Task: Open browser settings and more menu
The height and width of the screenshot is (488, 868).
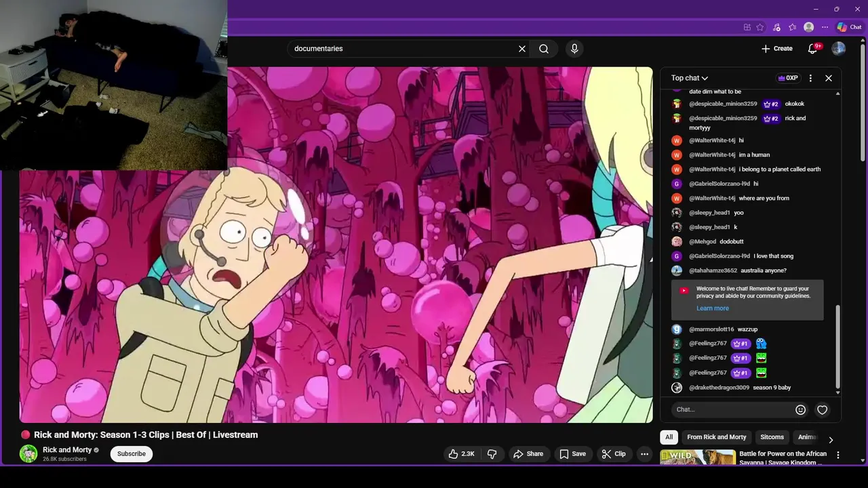Action: (825, 27)
